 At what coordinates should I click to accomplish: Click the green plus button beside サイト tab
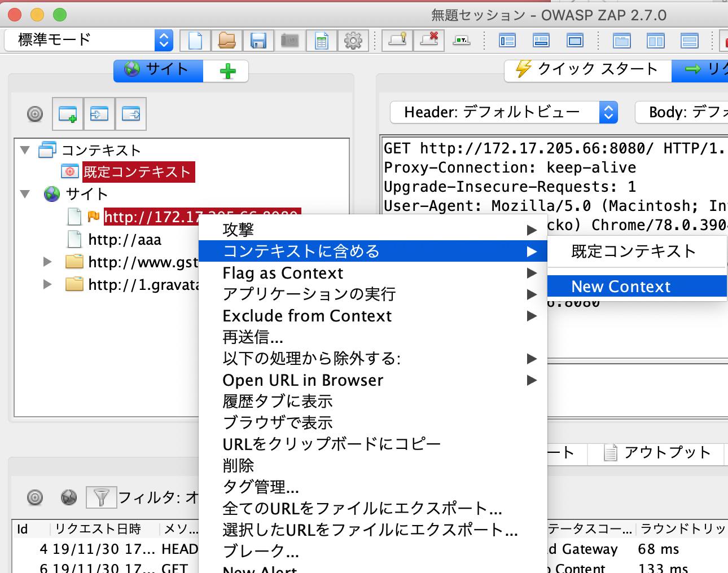[x=226, y=70]
